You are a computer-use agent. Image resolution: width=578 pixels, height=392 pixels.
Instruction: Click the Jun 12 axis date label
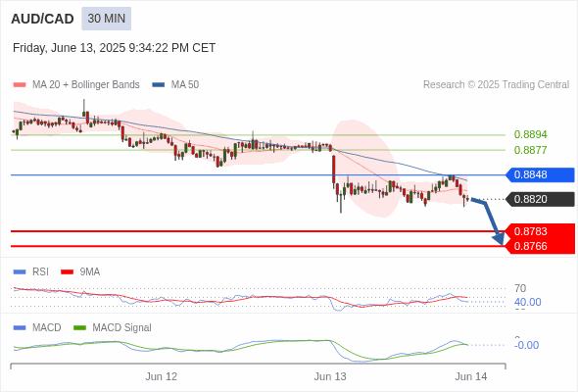tap(161, 376)
